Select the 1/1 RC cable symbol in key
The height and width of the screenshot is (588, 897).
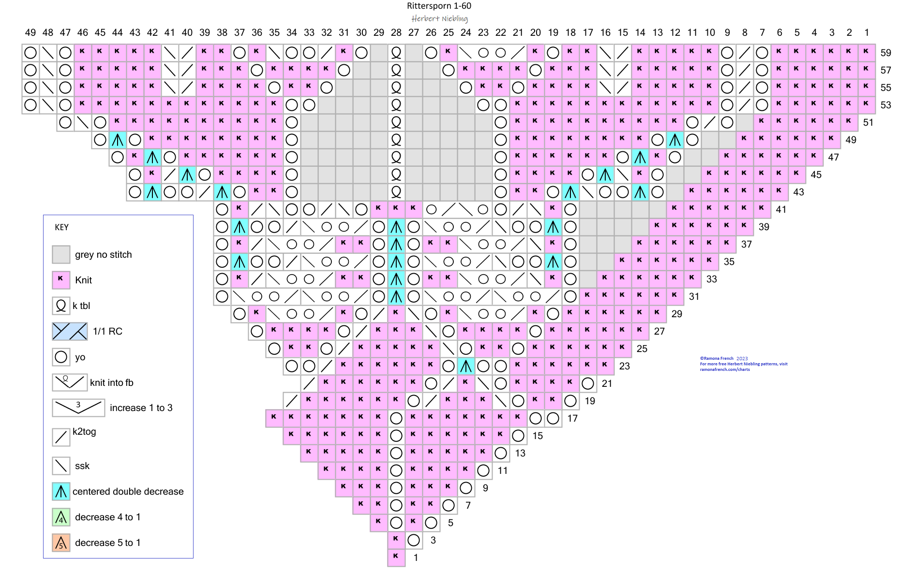pos(70,331)
